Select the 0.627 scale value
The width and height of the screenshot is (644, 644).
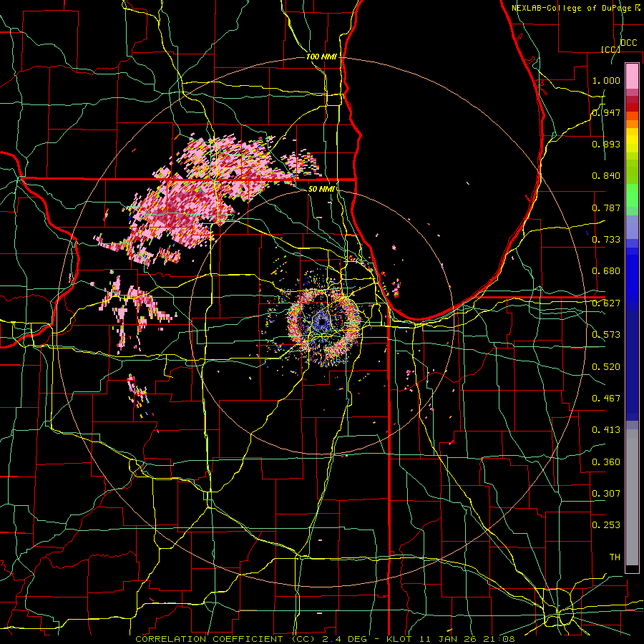coord(606,303)
